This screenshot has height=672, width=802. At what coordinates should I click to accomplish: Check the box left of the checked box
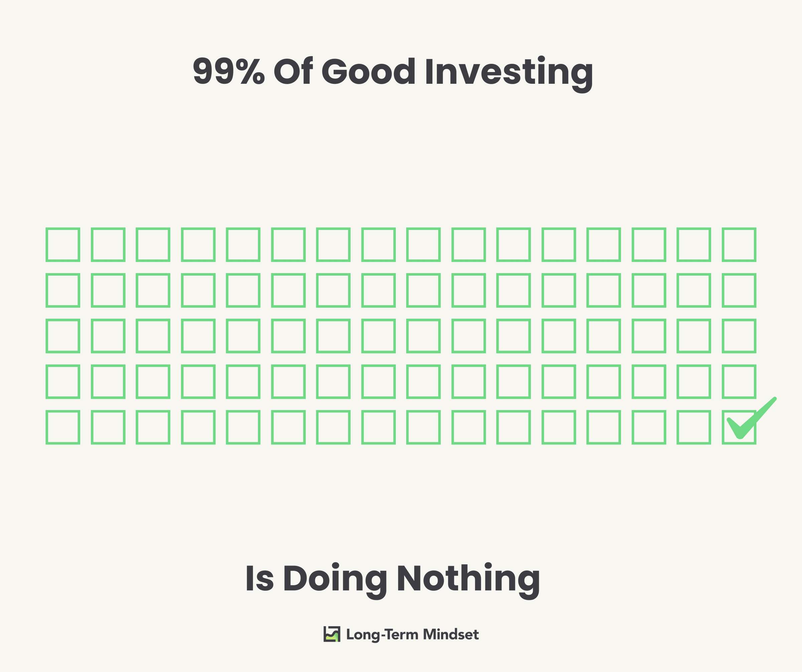[x=694, y=427]
